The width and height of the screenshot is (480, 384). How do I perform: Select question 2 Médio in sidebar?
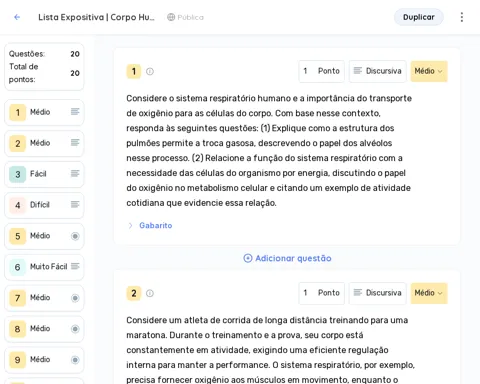coord(44,143)
